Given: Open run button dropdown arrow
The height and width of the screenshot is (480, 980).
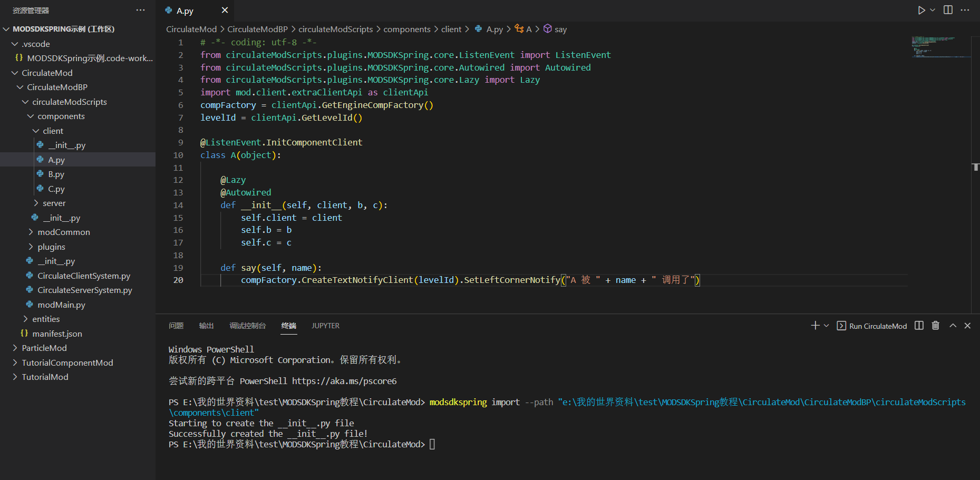Looking at the screenshot, I should (933, 11).
